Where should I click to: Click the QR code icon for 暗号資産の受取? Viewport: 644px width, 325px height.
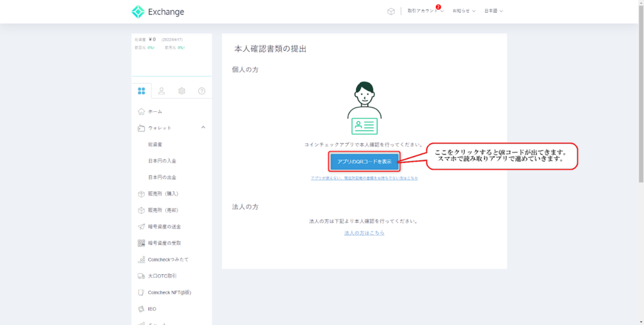point(142,243)
